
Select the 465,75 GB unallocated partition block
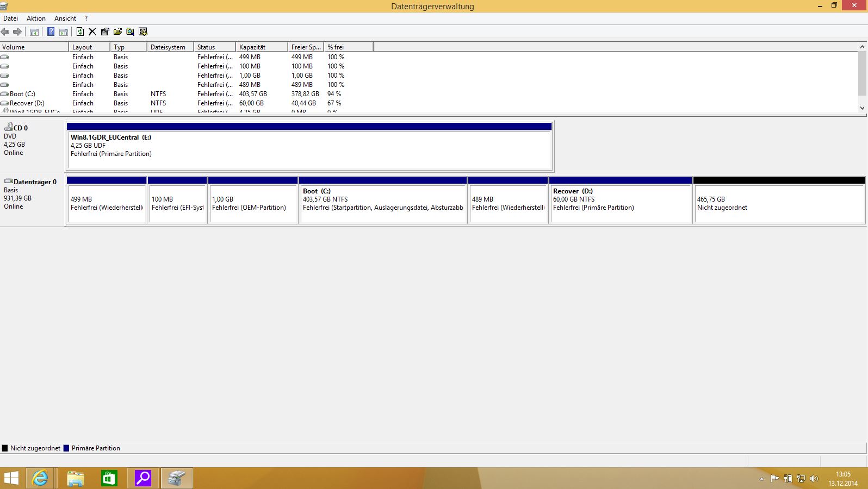pos(779,204)
